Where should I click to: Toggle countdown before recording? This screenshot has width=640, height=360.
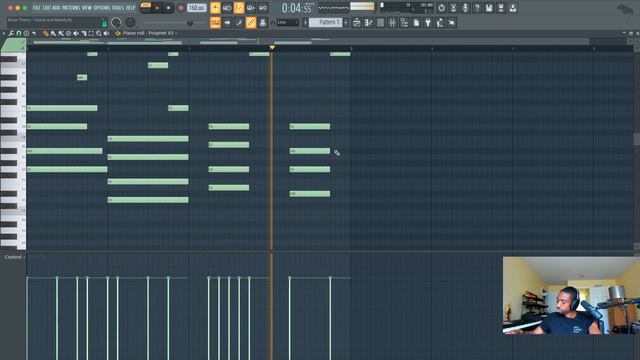click(x=239, y=8)
